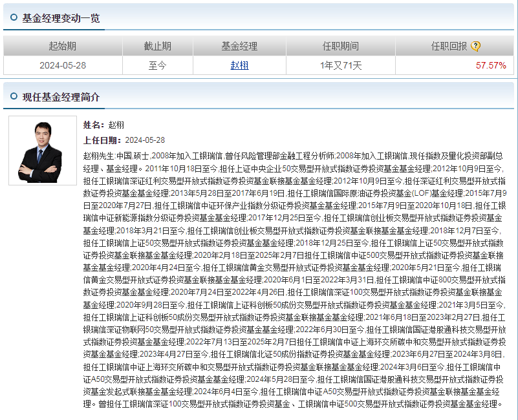Click the fund manager portrait photo
The width and height of the screenshot is (518, 420).
tap(43, 151)
